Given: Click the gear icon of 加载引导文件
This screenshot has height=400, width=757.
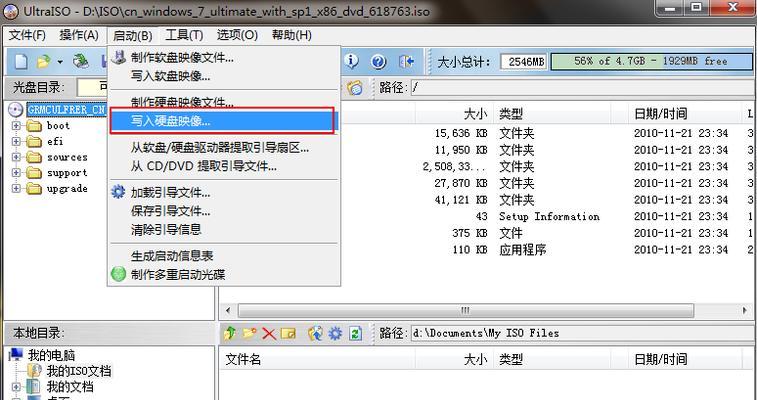Looking at the screenshot, I should tap(118, 193).
